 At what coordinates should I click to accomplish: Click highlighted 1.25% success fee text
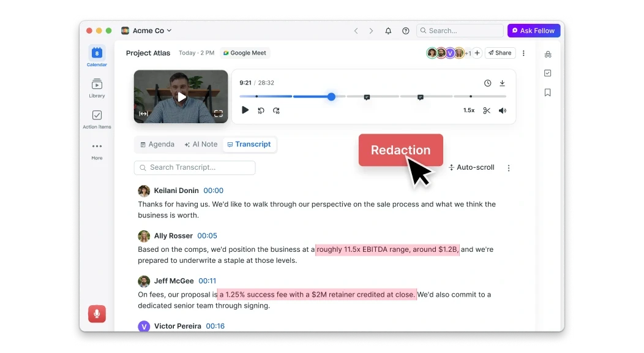tap(316, 295)
